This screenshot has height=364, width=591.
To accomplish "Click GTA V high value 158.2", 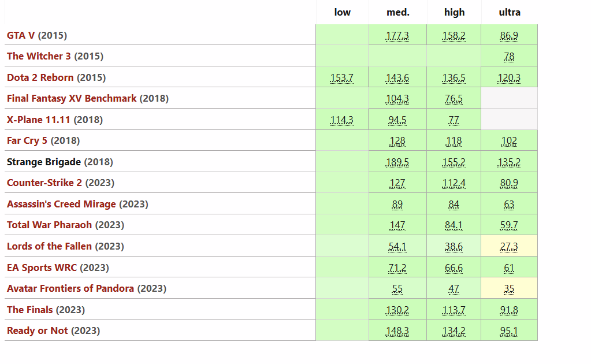I will point(454,36).
